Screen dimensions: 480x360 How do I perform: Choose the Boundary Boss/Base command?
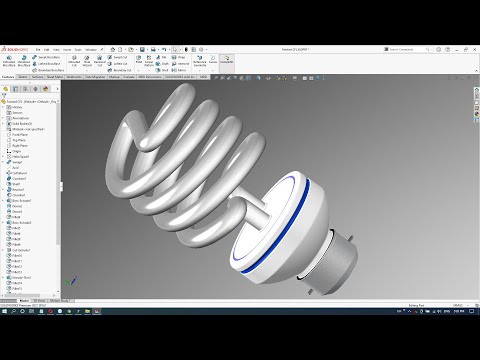tap(48, 70)
